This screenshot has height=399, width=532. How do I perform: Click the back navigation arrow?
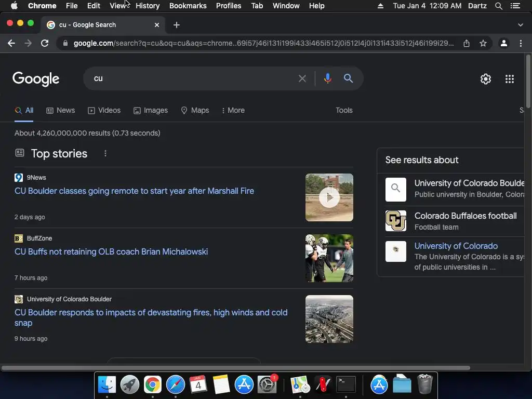coord(11,43)
